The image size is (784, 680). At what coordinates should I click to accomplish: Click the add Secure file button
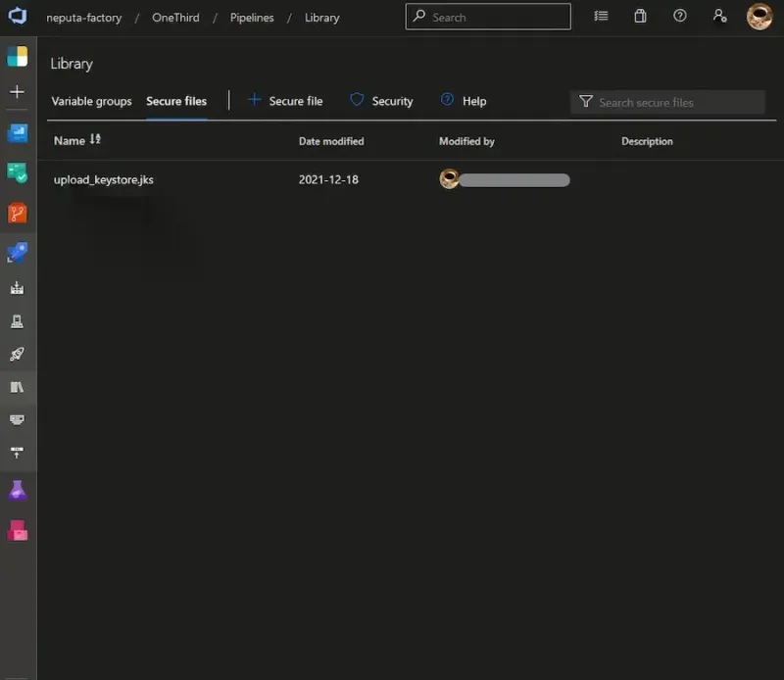284,101
